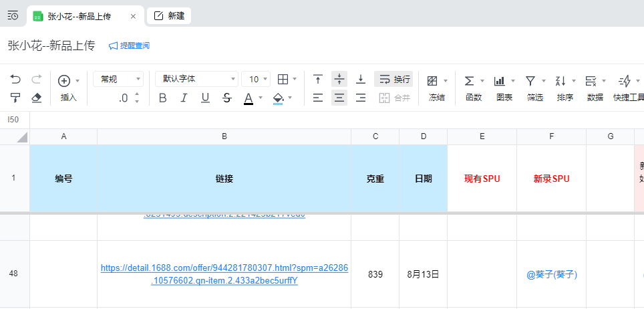Image resolution: width=644 pixels, height=309 pixels.
Task: Click the undo arrow icon
Action: coord(15,80)
